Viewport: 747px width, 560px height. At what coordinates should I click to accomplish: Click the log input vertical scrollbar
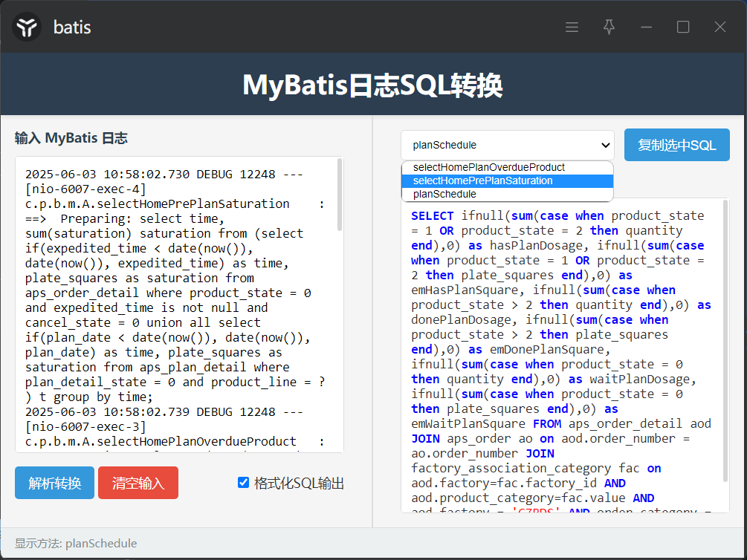coord(340,195)
